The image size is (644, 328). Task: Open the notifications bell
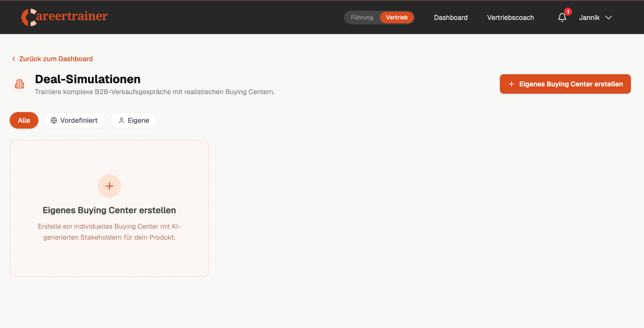[562, 17]
